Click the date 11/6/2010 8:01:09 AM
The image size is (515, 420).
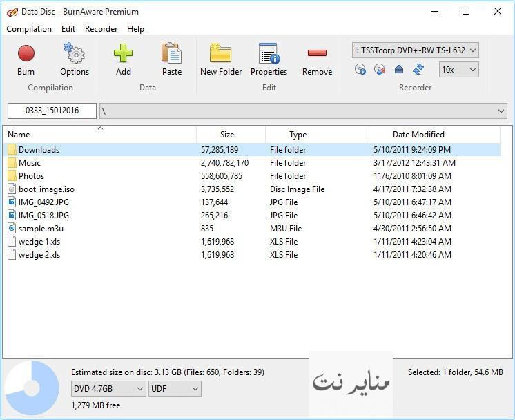click(x=413, y=176)
